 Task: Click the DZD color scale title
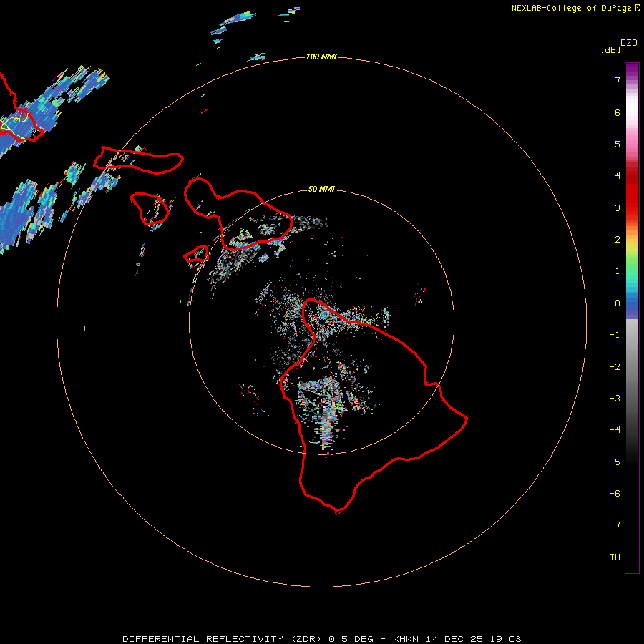tap(629, 43)
